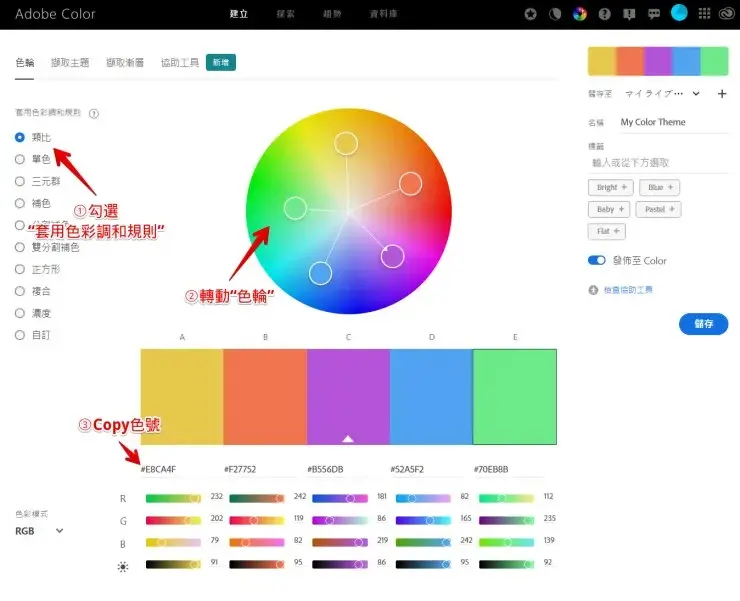
Task: Add the Baby tag
Action: point(609,209)
